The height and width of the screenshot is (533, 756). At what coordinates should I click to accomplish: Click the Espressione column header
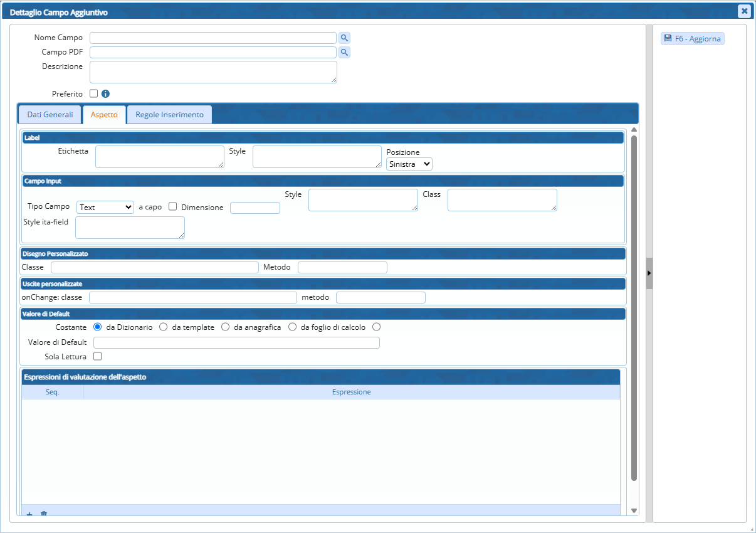pyautogui.click(x=351, y=392)
